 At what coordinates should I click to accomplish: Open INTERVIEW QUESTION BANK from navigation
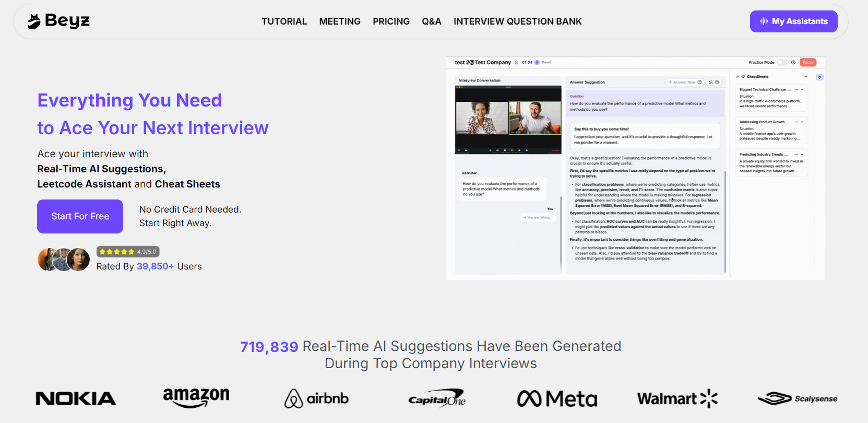pos(517,21)
